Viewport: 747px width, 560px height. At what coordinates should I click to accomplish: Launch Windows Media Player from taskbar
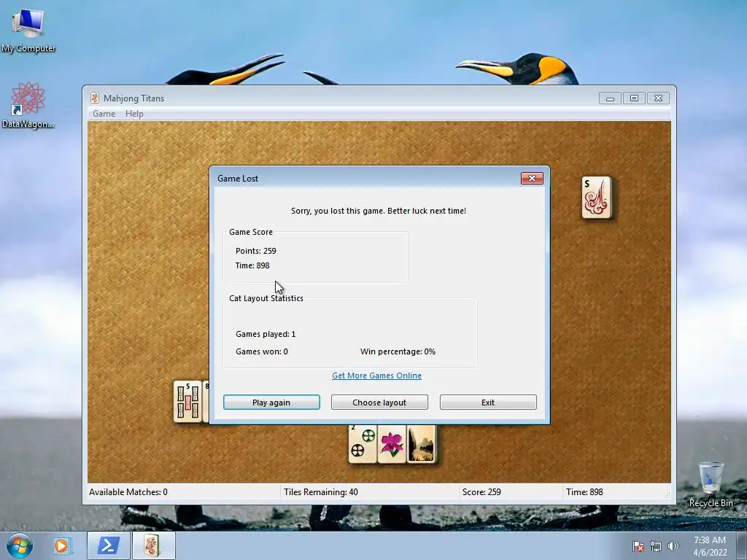tap(62, 545)
